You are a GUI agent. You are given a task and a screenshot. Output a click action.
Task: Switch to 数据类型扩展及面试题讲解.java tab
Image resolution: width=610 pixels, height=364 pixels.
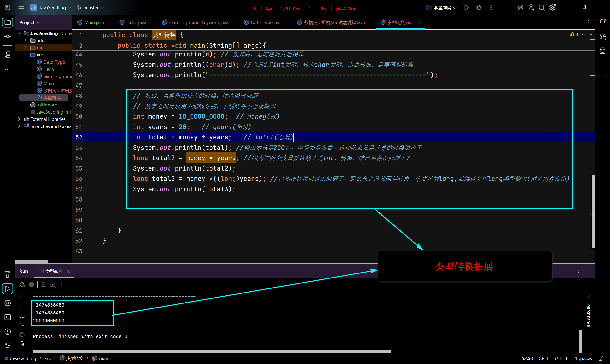[x=331, y=22]
